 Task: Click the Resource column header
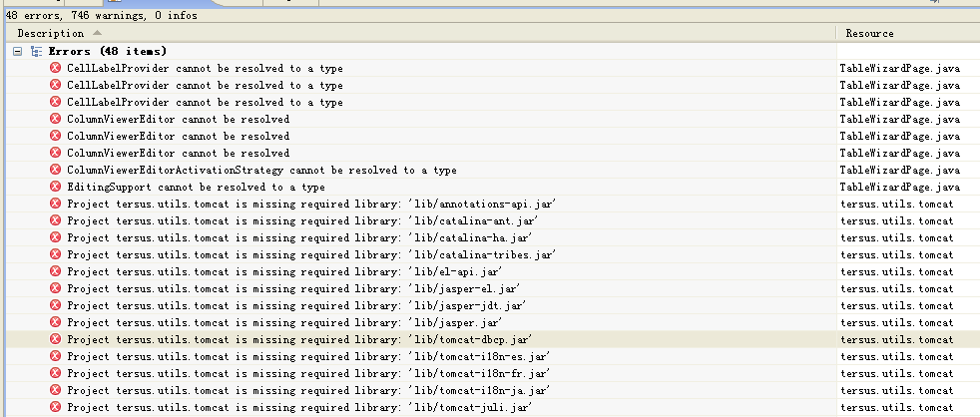tap(869, 33)
